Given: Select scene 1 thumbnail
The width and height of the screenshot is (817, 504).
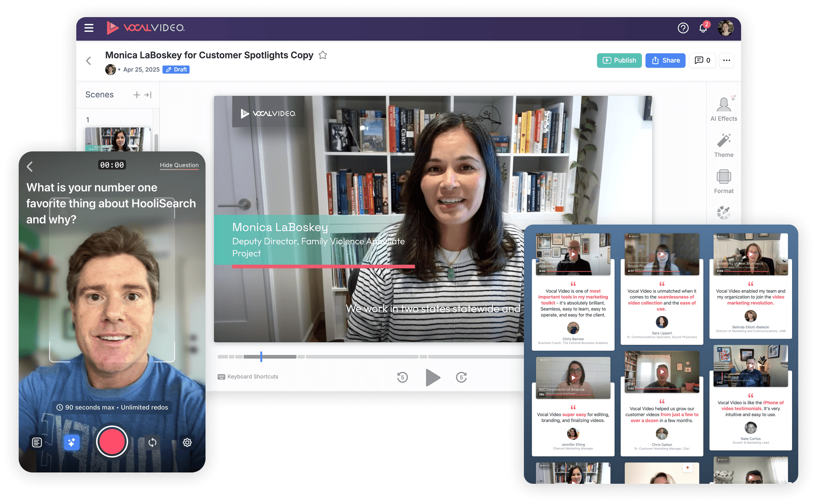Looking at the screenshot, I should 118,139.
